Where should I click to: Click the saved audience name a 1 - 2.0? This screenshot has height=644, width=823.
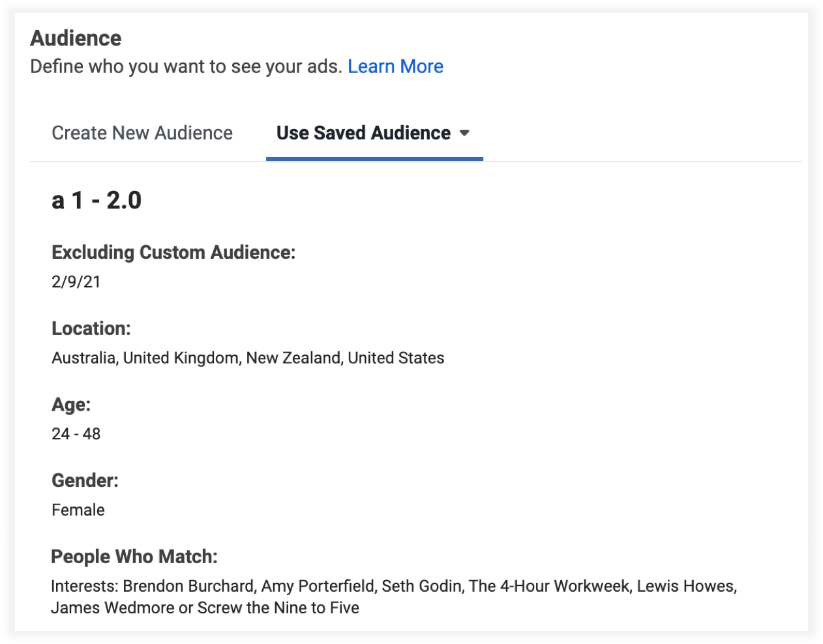[x=97, y=200]
